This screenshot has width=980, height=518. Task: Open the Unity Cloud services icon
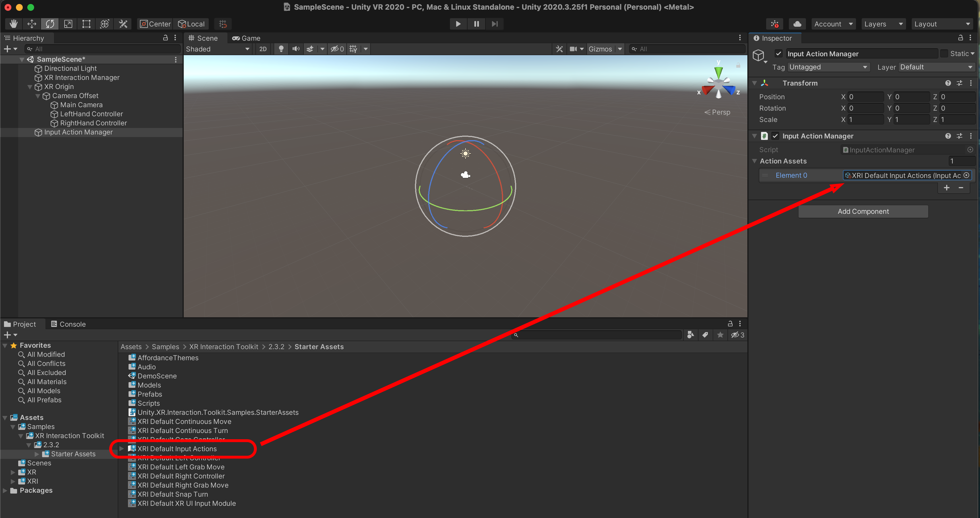click(797, 24)
